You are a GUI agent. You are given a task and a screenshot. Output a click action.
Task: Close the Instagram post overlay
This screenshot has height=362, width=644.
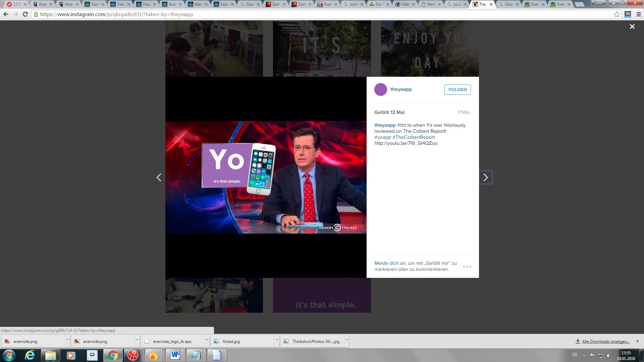[x=632, y=26]
